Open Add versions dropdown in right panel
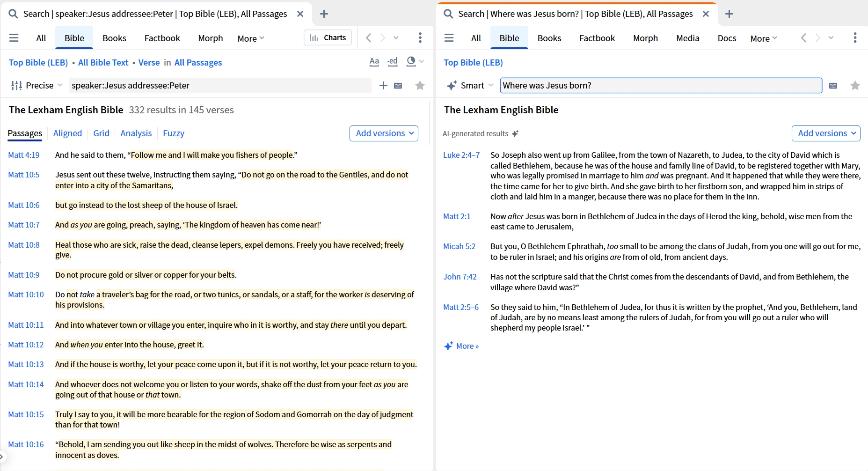 click(x=826, y=133)
